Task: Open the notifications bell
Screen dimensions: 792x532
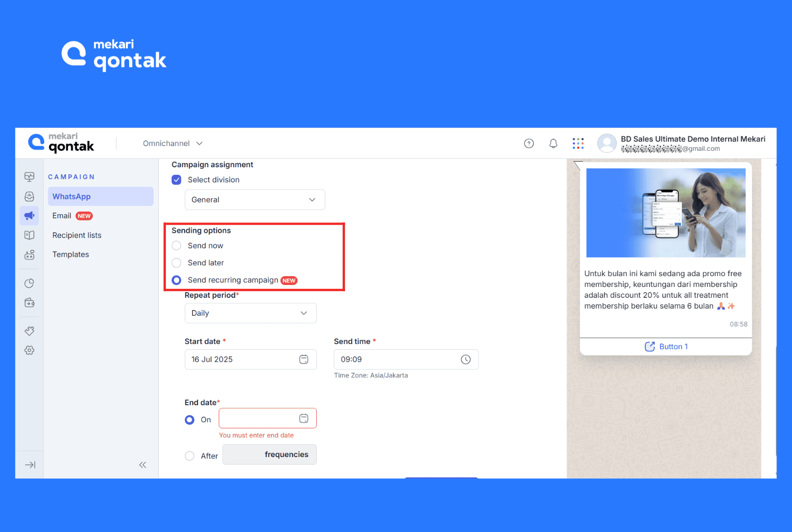Action: [553, 143]
